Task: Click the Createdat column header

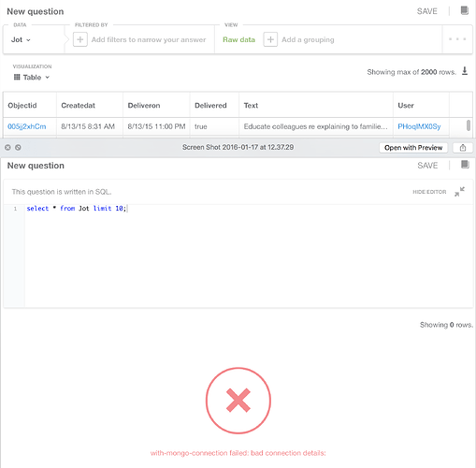Action: [x=78, y=106]
